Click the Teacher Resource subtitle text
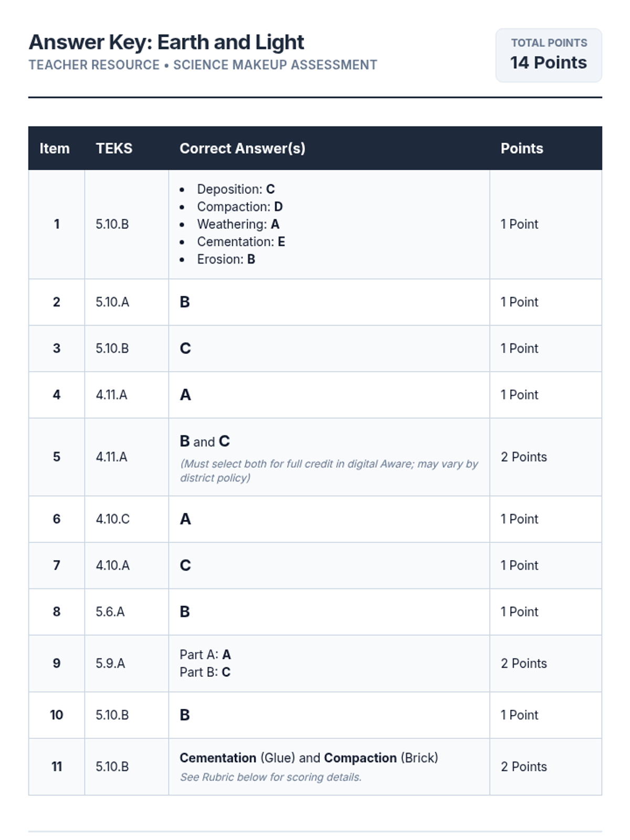The image size is (630, 840). 203,65
